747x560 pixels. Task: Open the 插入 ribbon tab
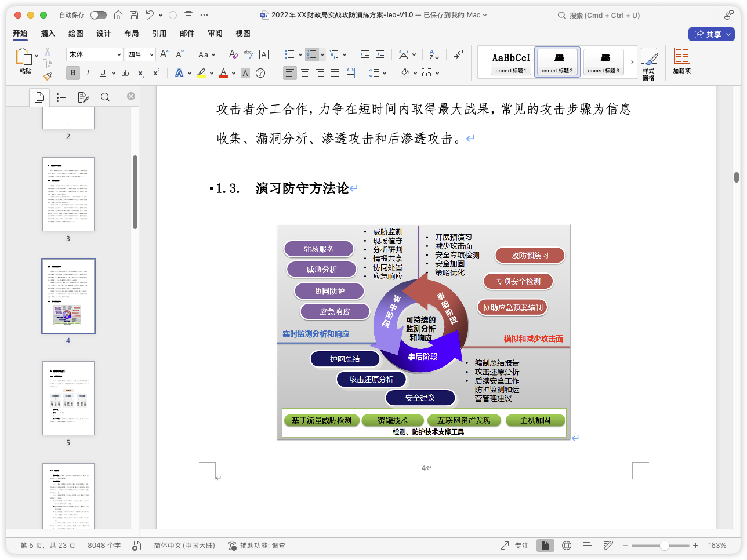[48, 34]
